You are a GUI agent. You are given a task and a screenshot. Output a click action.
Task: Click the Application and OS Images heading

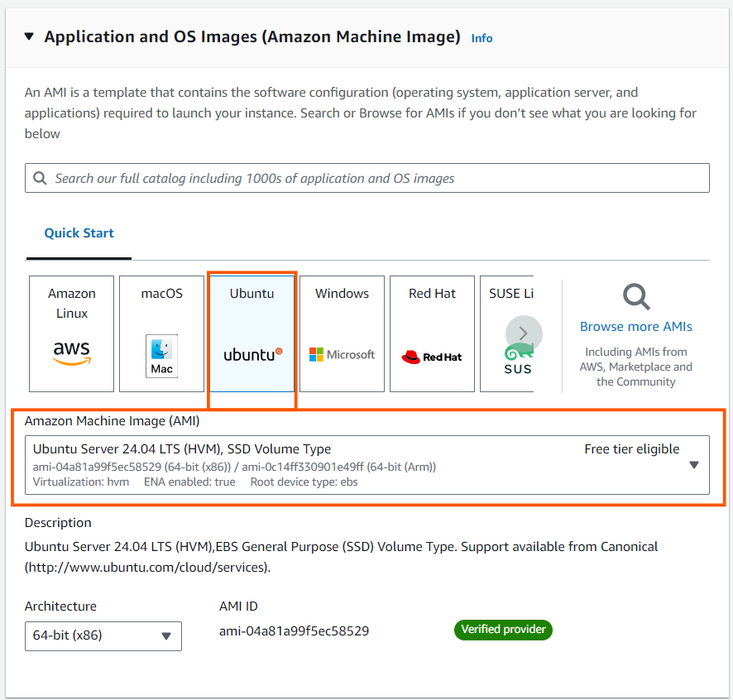click(x=252, y=37)
